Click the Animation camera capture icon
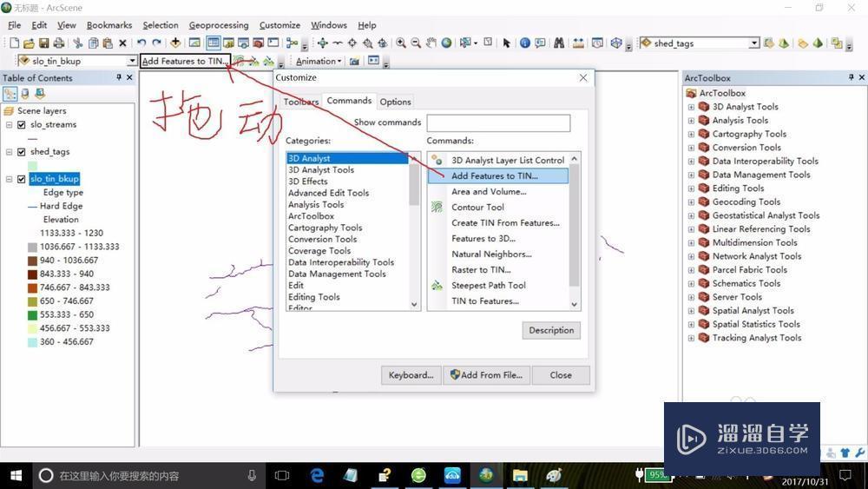 (x=354, y=61)
